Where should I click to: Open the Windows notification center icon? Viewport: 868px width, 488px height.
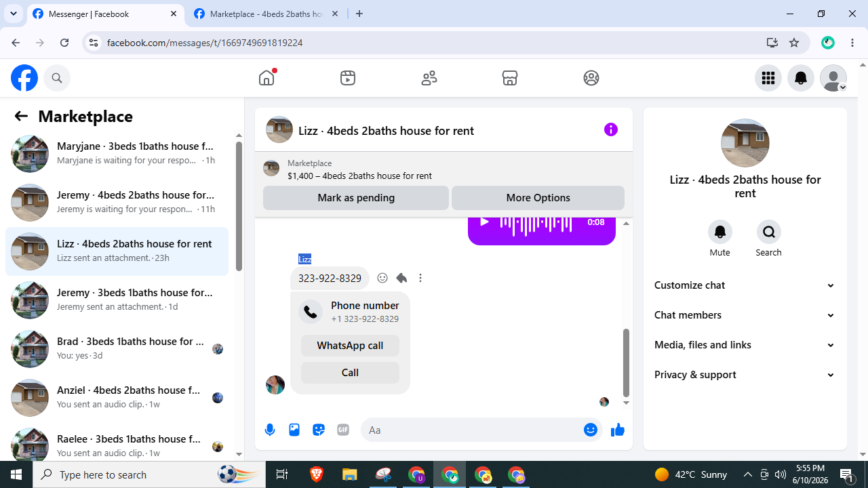[846, 474]
